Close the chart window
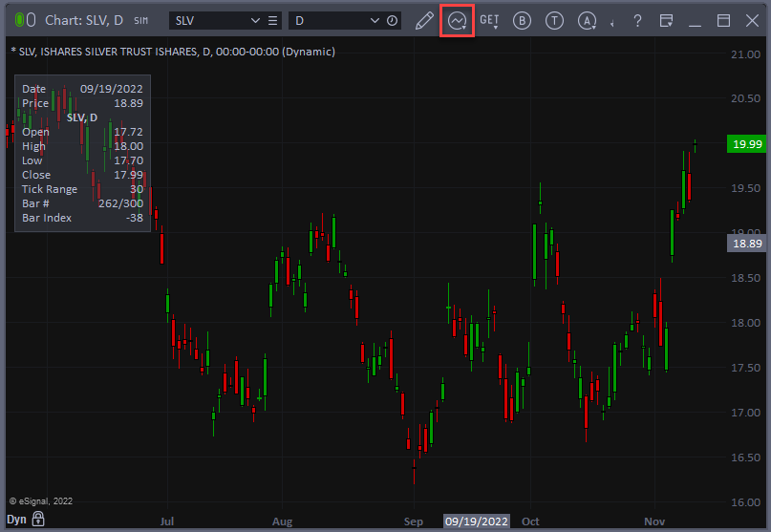The height and width of the screenshot is (532, 771). click(x=752, y=21)
